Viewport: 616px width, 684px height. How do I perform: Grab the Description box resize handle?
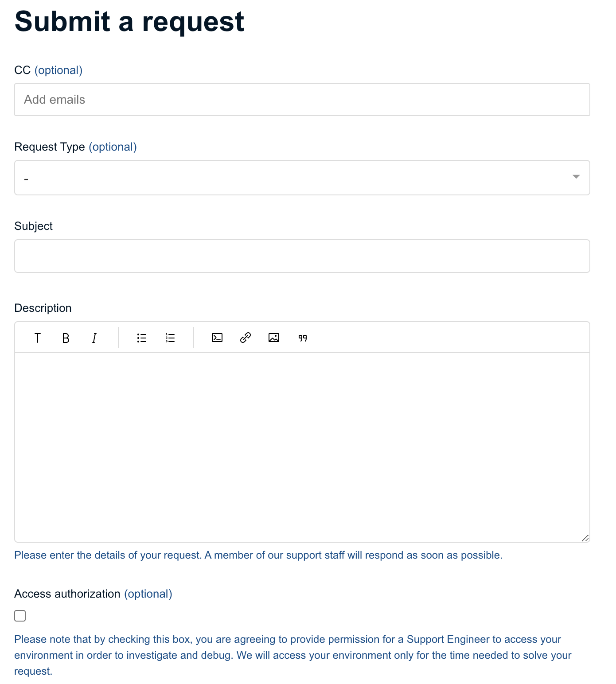point(585,538)
